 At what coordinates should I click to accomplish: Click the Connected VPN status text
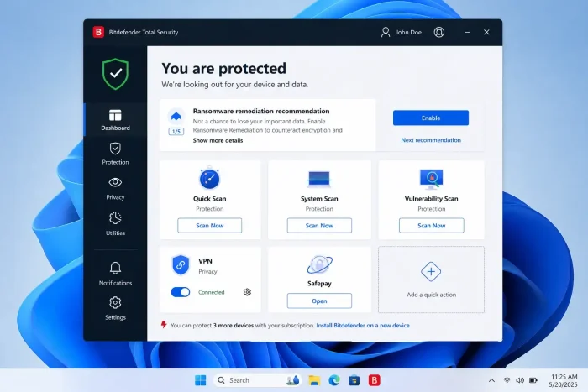[212, 292]
